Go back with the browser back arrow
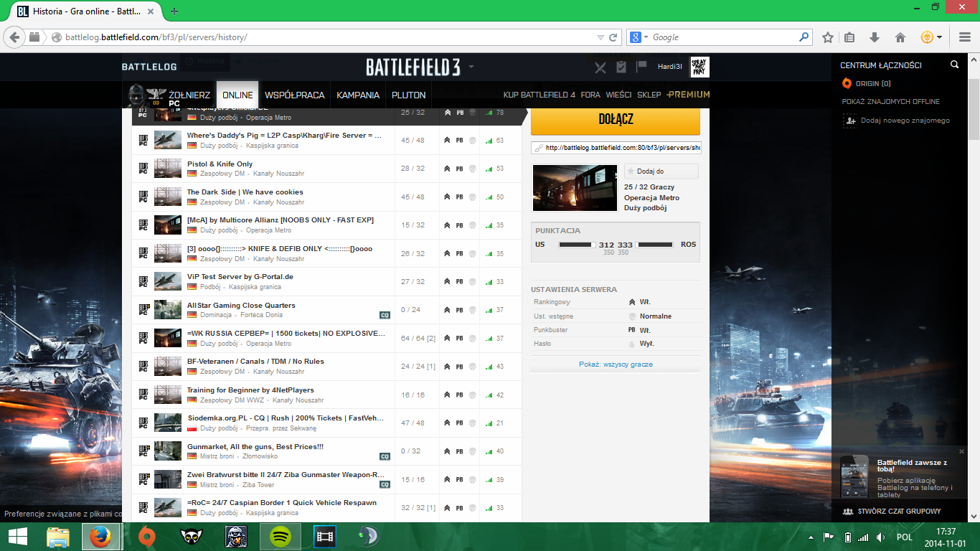 [14, 37]
